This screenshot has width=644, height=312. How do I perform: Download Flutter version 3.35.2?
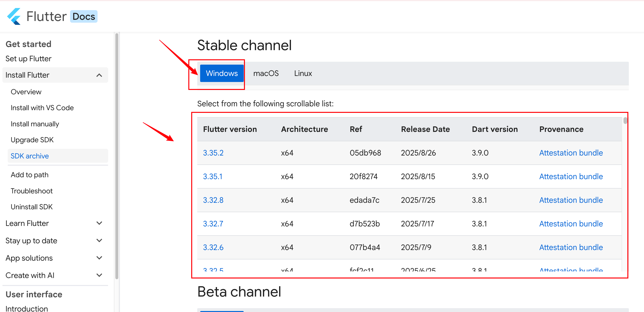pos(213,153)
